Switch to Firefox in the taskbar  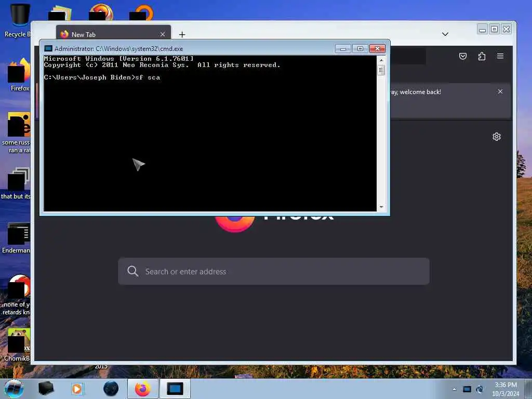tap(142, 389)
